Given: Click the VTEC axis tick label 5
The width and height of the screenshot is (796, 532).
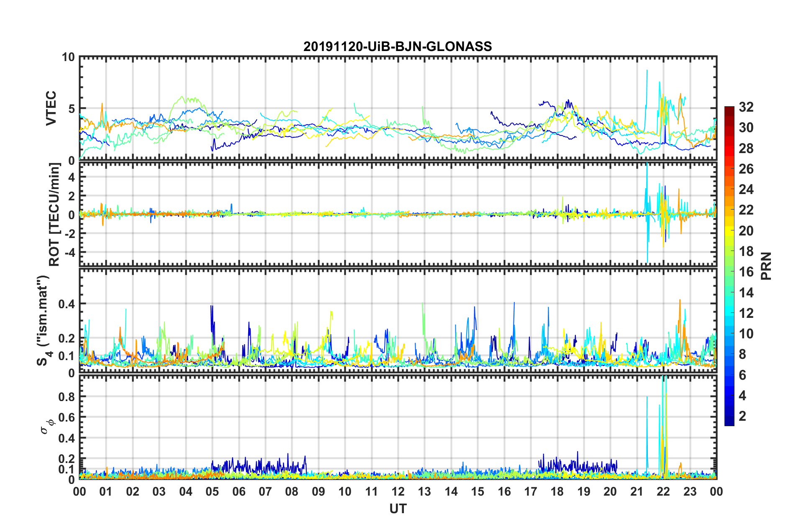Looking at the screenshot, I should point(71,109).
